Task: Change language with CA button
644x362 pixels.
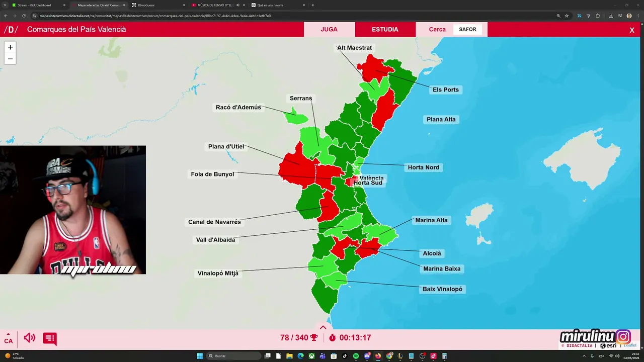Action: pyautogui.click(x=9, y=338)
